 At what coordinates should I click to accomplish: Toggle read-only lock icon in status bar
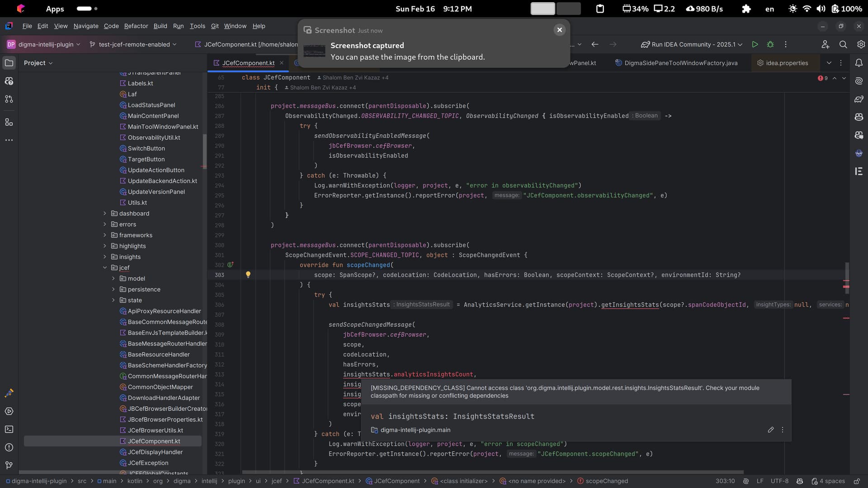coord(856,481)
